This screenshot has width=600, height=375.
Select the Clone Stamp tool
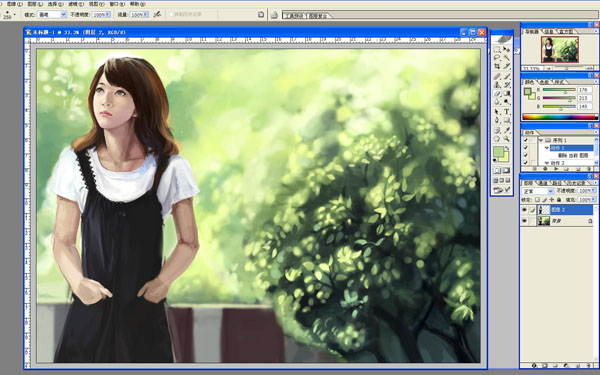[x=497, y=85]
